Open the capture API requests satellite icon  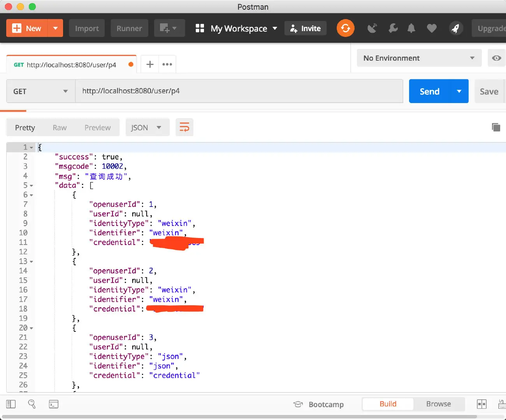(x=372, y=28)
